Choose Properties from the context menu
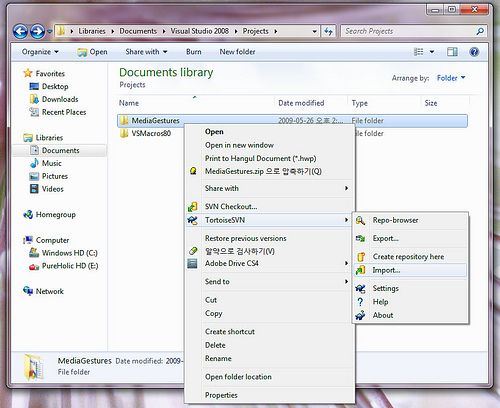Image resolution: width=500 pixels, height=408 pixels. [221, 395]
